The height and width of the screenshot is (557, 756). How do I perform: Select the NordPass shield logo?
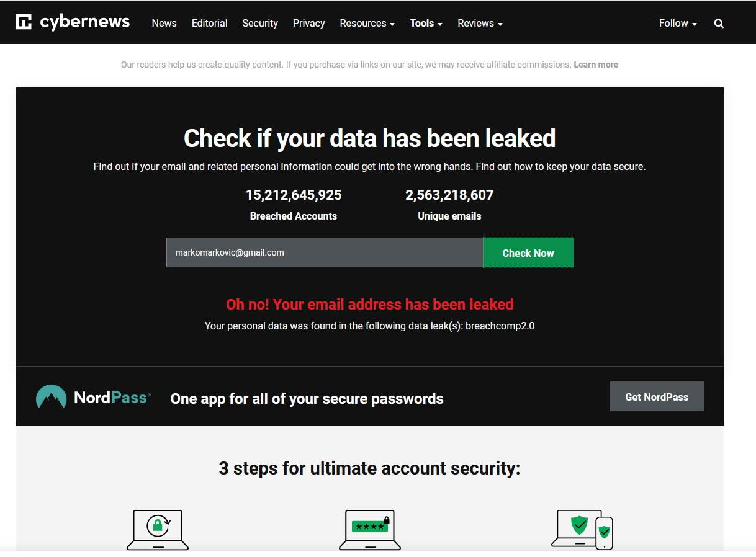52,396
